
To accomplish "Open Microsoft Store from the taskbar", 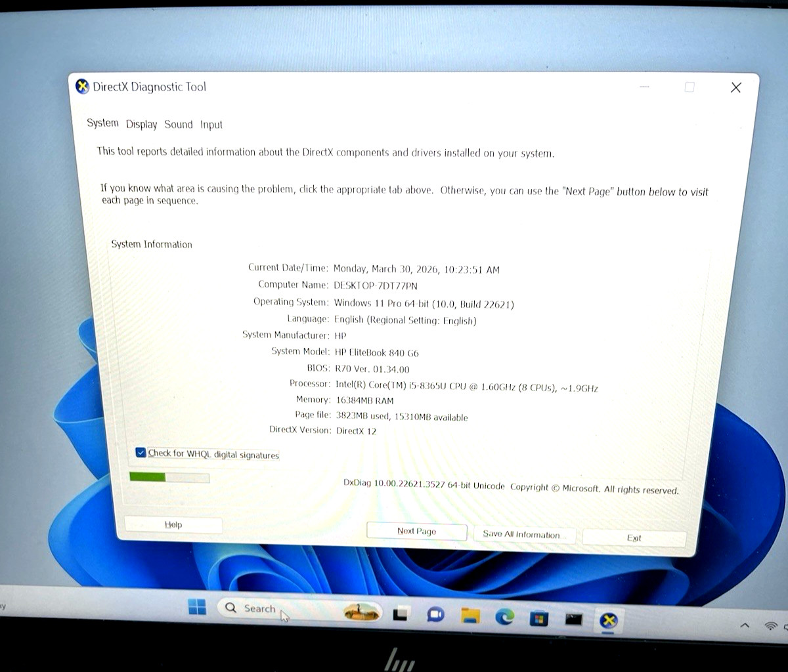I will click(539, 618).
